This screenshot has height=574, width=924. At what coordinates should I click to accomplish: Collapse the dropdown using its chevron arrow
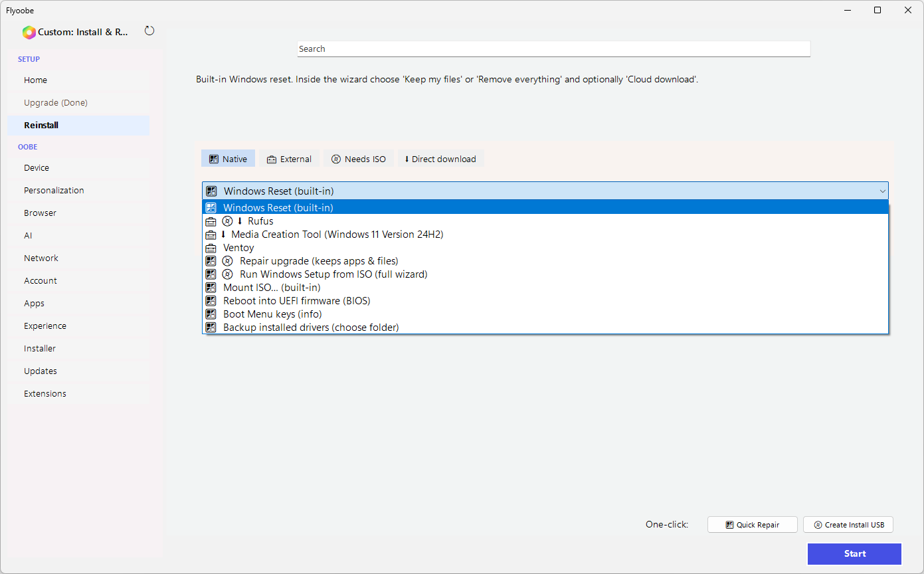pos(882,191)
